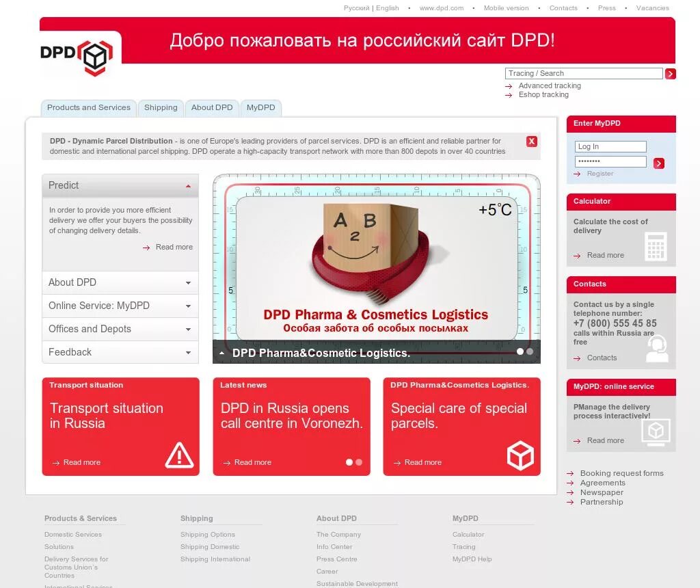
Task: Open the www.dpd.com top link
Action: [x=442, y=8]
